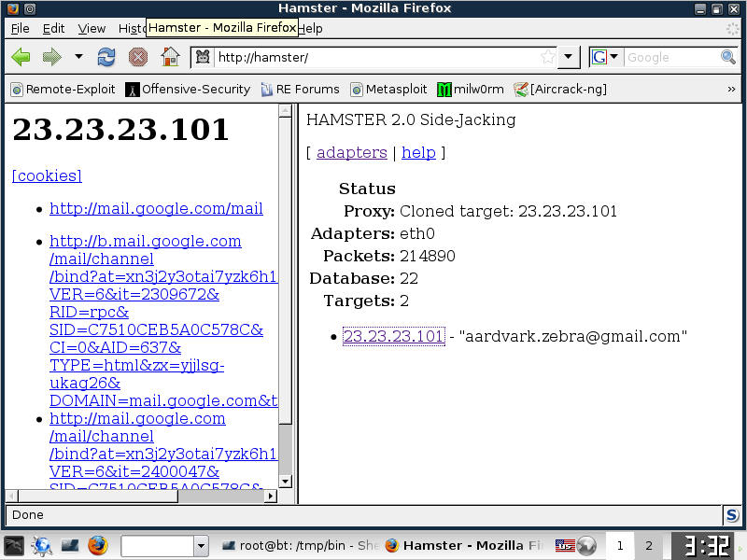This screenshot has height=560, width=747.
Task: Open the back/forward history dropdown arrow
Action: tap(78, 57)
